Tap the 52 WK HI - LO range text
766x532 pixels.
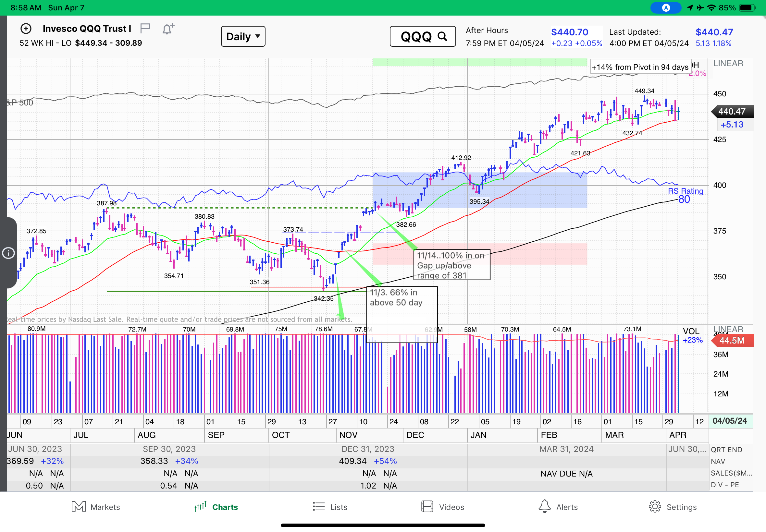click(x=81, y=43)
